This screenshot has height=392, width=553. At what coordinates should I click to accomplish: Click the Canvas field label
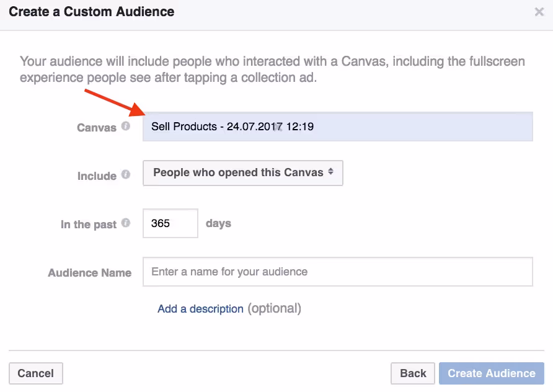pyautogui.click(x=97, y=128)
